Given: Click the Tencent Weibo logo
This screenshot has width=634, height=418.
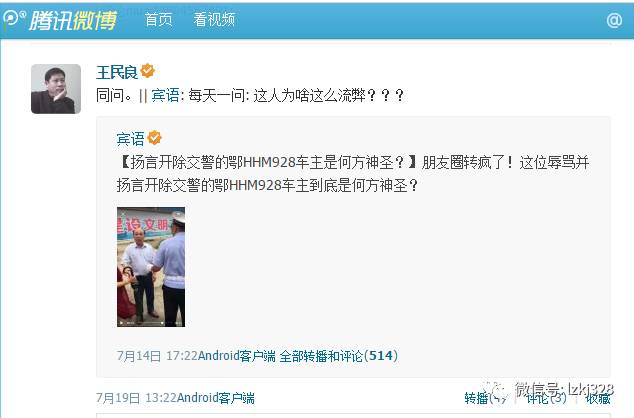Looking at the screenshot, I should 60,19.
